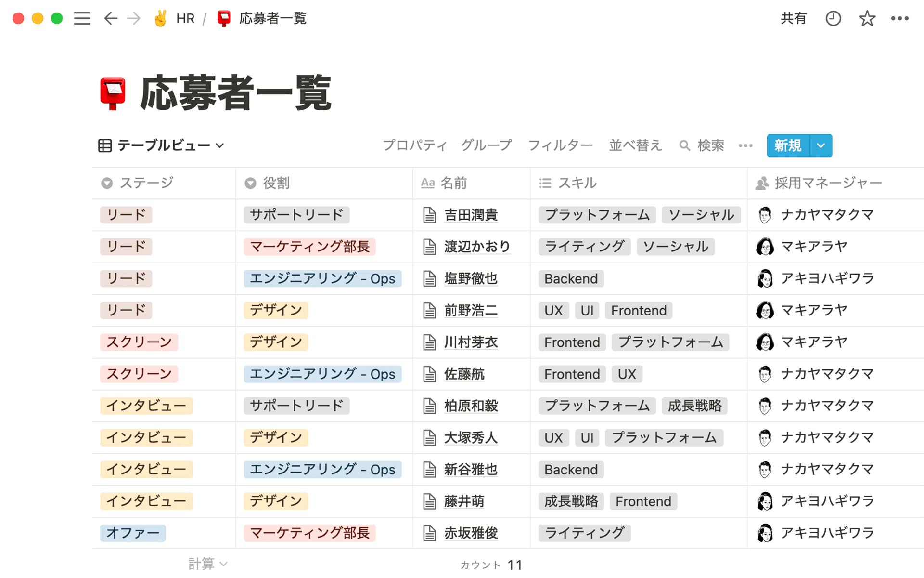Click the clock icon for page history

833,18
